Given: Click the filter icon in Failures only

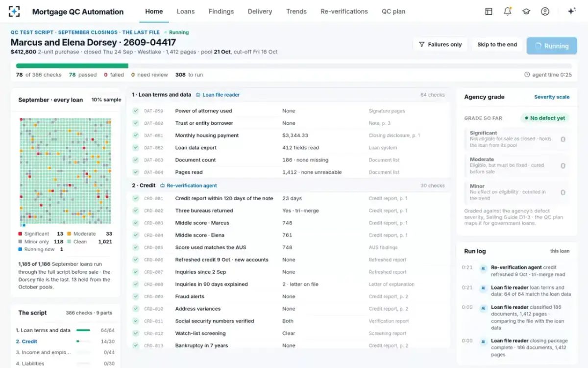Looking at the screenshot, I should pyautogui.click(x=421, y=44).
